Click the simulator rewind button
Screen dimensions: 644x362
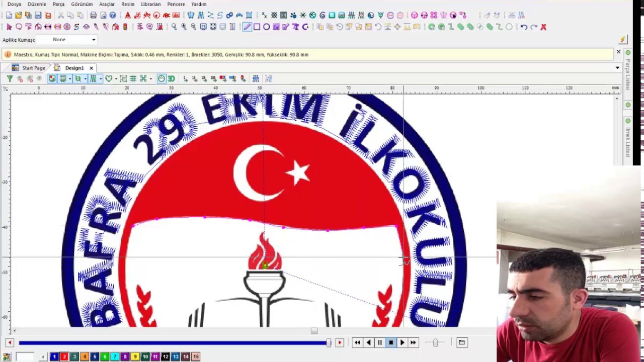(357, 343)
